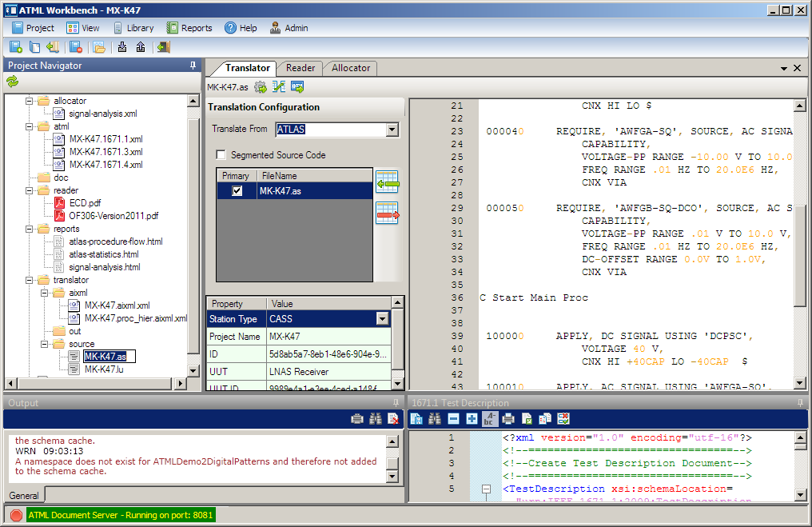812x527 pixels.
Task: Pin the Output panel
Action: coord(396,402)
